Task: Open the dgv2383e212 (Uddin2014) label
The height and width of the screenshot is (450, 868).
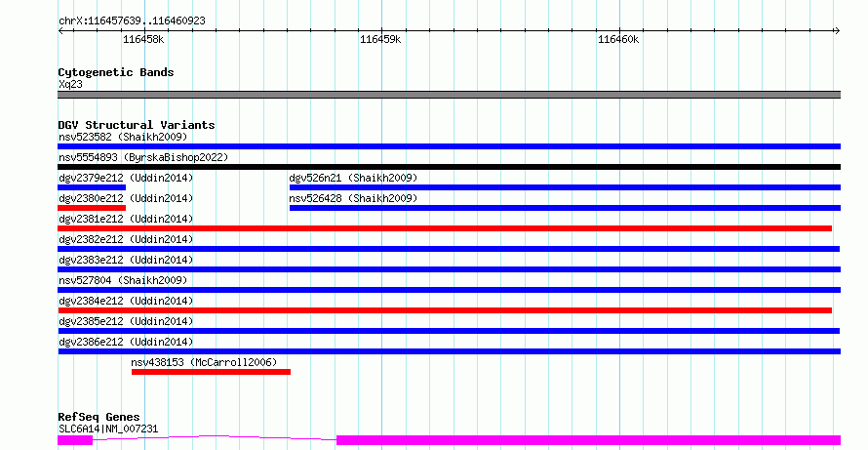Action: click(x=126, y=260)
